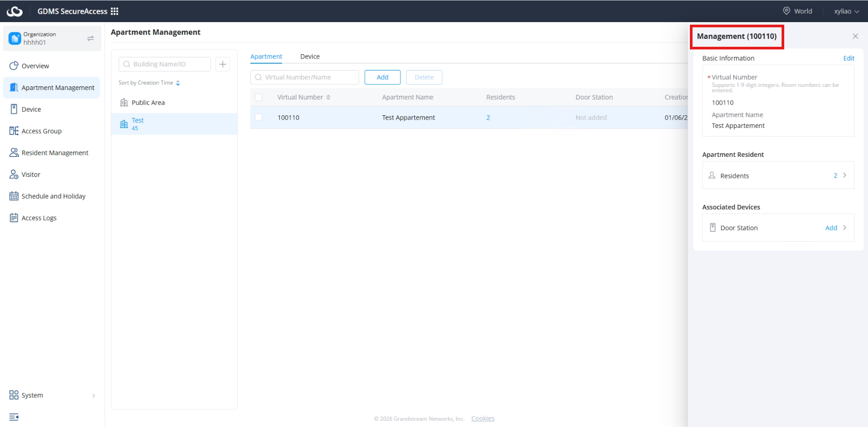
Task: Click the plus icon to add building
Action: pos(223,64)
